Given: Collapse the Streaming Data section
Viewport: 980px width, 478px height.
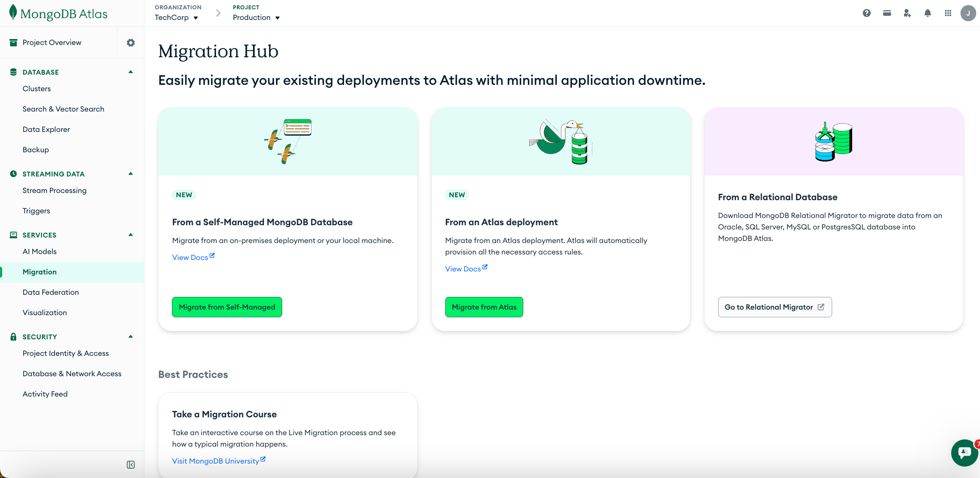Looking at the screenshot, I should coord(130,174).
